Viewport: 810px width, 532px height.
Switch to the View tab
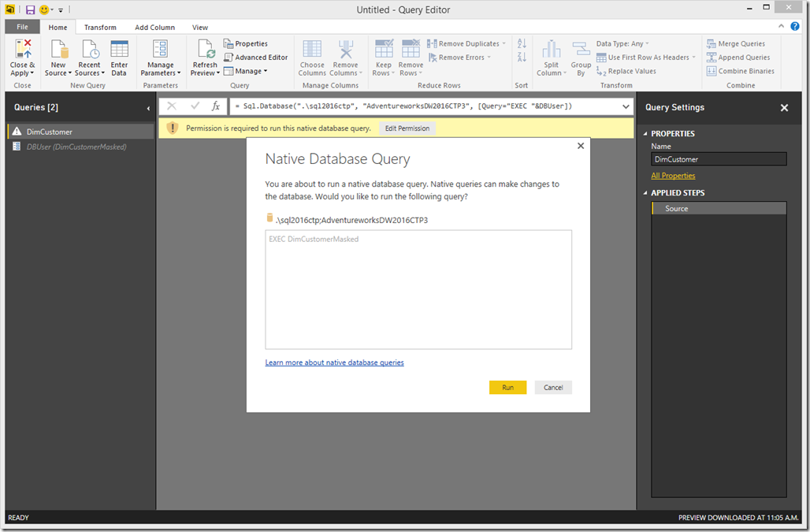pos(200,28)
